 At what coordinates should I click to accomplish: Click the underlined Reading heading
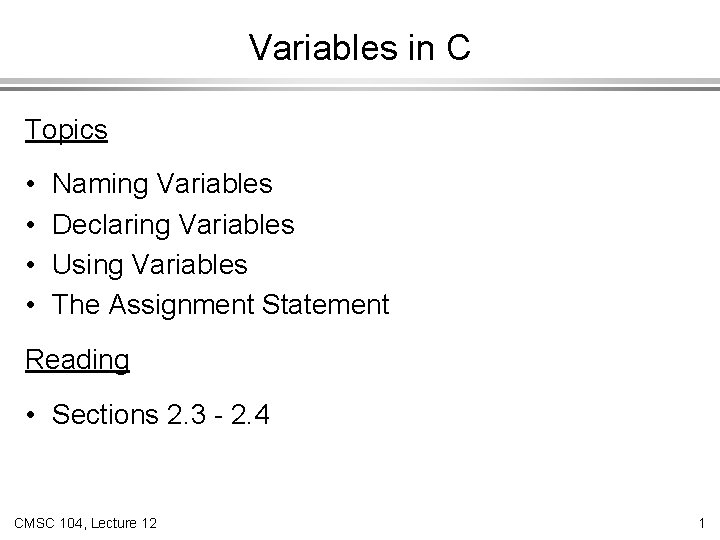click(x=77, y=359)
